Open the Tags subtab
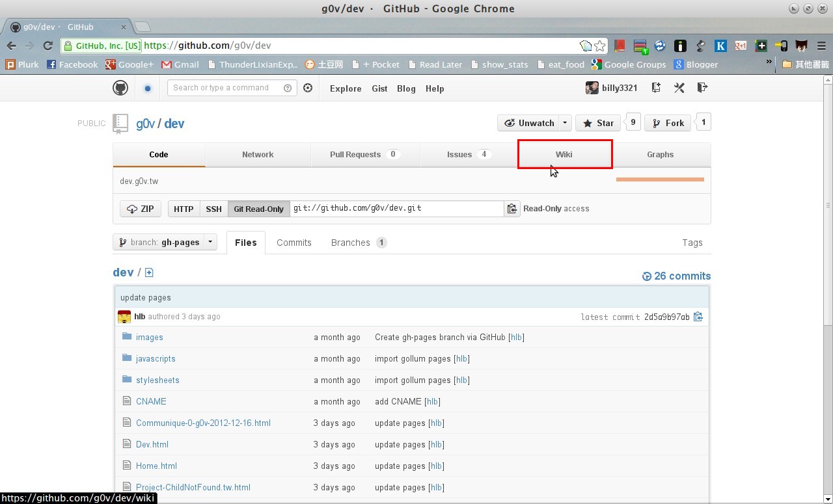Viewport: 833px width, 504px height. [x=692, y=243]
